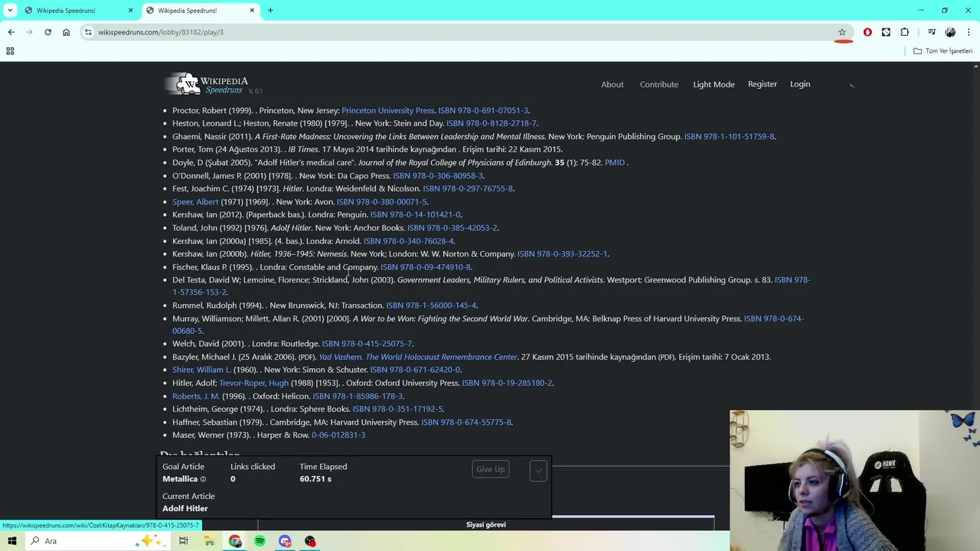Switch to the first Wikipedia Speedruns tab

(77, 10)
